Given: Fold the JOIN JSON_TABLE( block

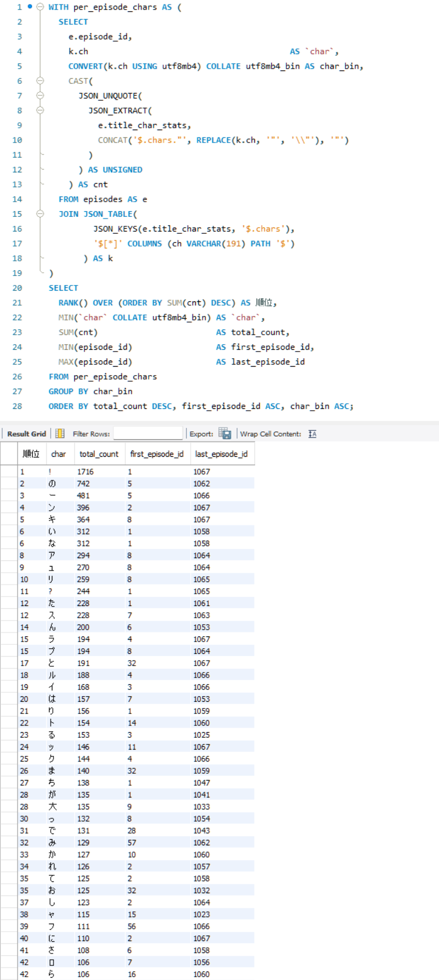Looking at the screenshot, I should click(x=40, y=214).
